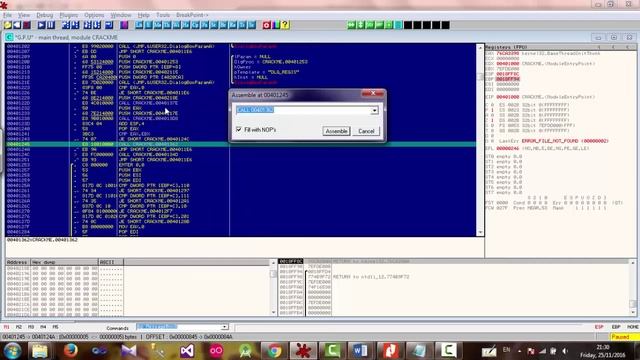Click the green double-arrow plugin icon
The height and width of the screenshot is (360, 640).
point(351,25)
